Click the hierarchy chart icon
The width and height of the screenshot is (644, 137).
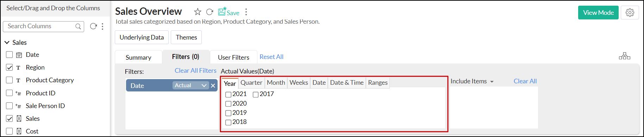click(625, 56)
